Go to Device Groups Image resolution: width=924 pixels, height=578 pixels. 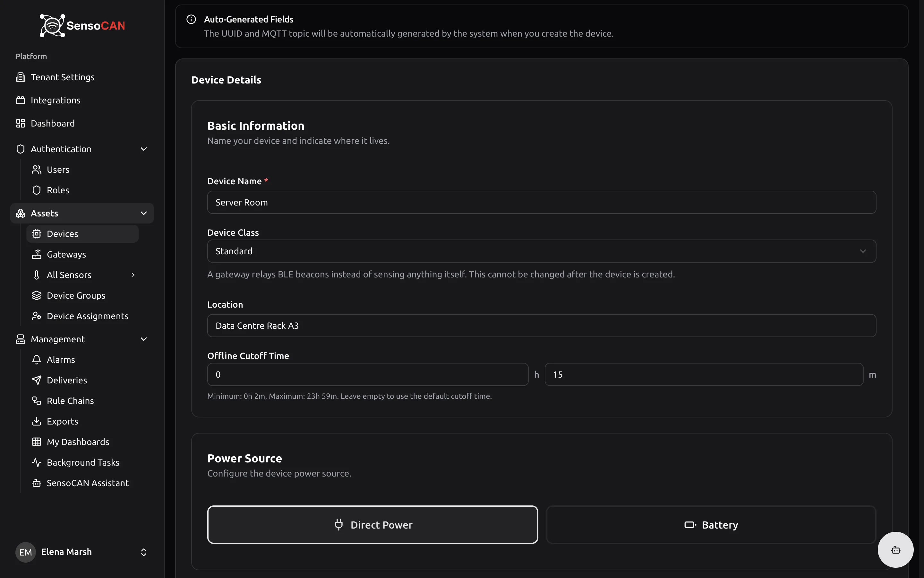click(82, 296)
